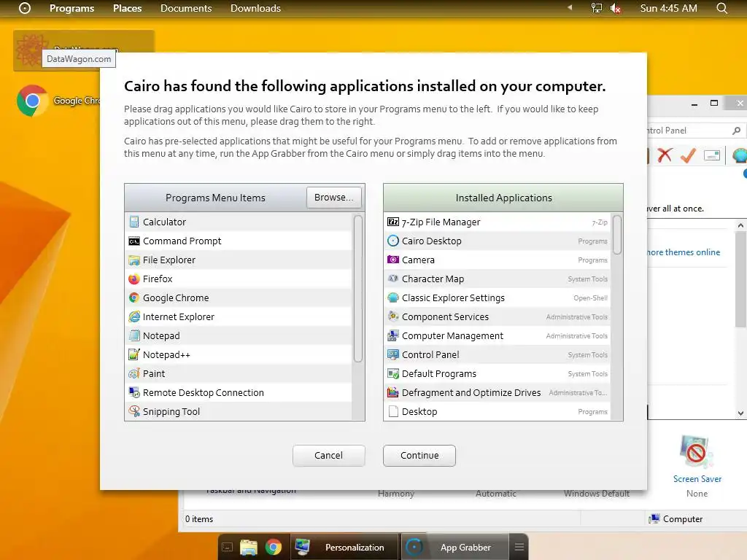Click scroll down arrow in themes pane
The image size is (747, 560).
tap(740, 413)
